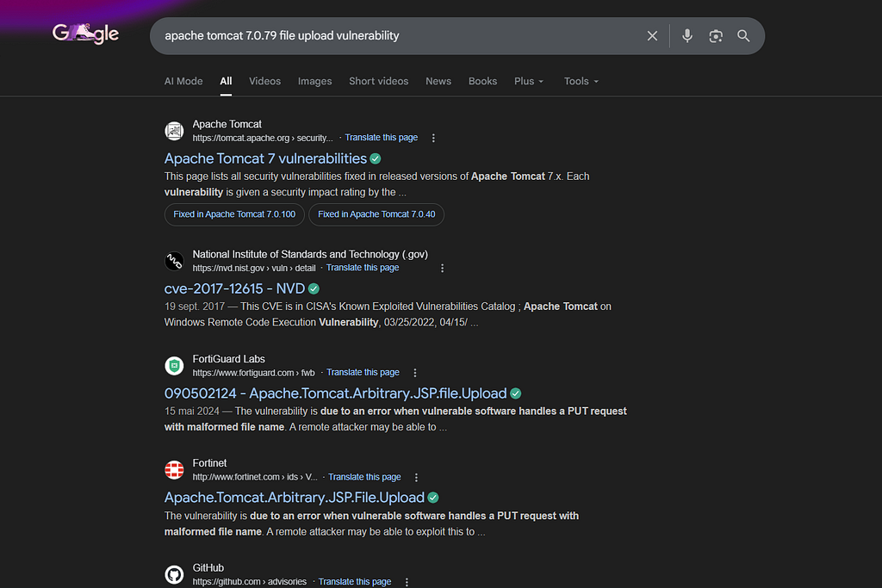Open three-dot menu for NVD result
Viewport: 882px width, 588px height.
(x=442, y=268)
